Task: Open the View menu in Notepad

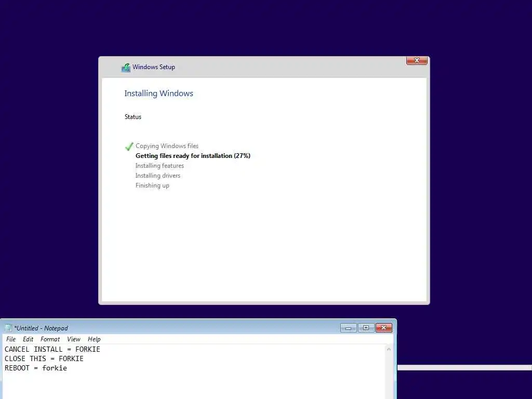Action: (x=74, y=339)
